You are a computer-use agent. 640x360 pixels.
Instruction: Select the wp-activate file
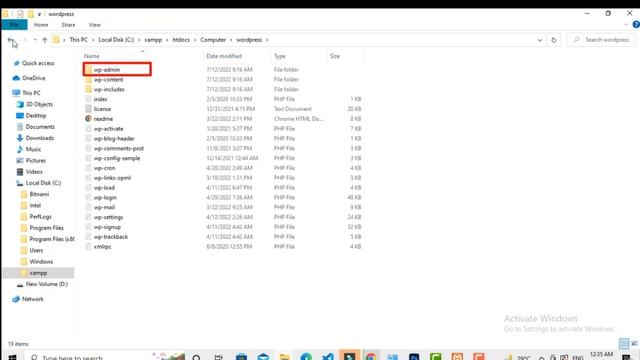pos(108,129)
